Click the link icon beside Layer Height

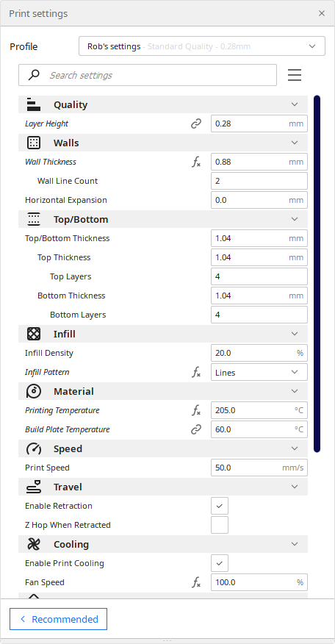pyautogui.click(x=196, y=124)
